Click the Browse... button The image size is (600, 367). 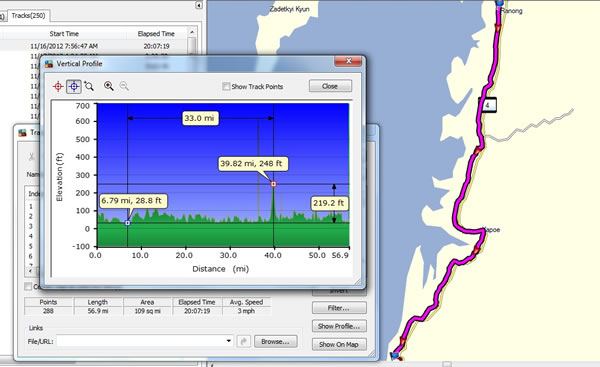275,341
